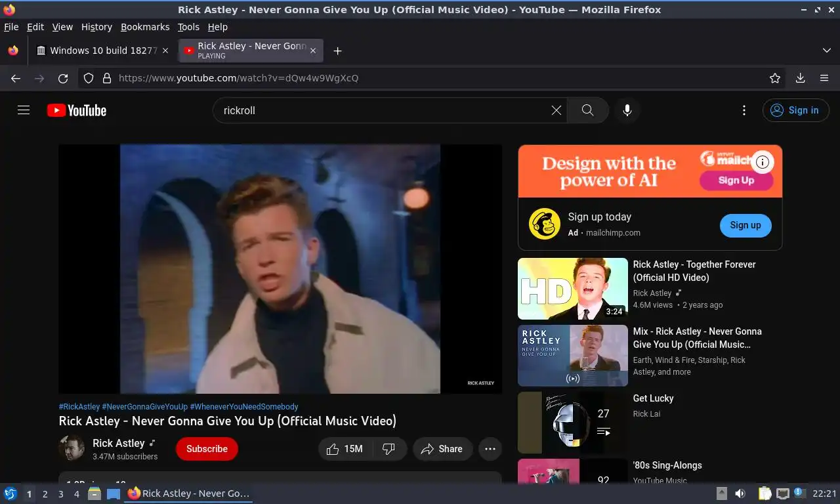Image resolution: width=840 pixels, height=504 pixels.
Task: Close the Rick Astley YouTube tab
Action: 313,51
